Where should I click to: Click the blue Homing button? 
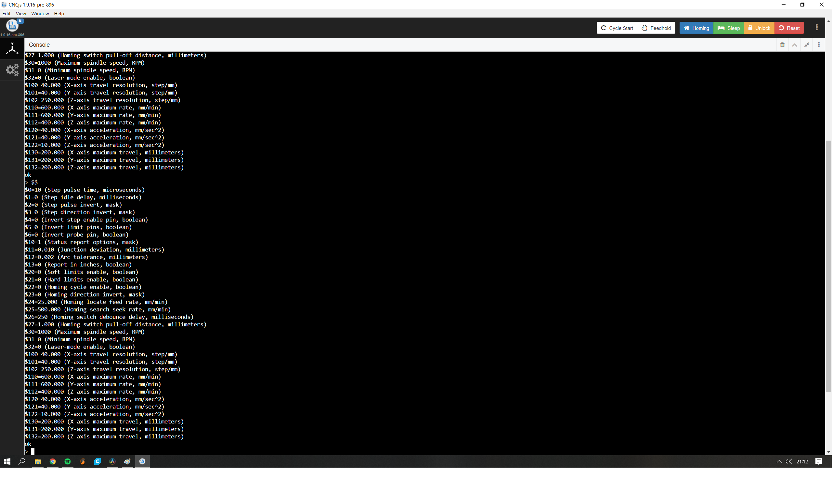point(696,28)
